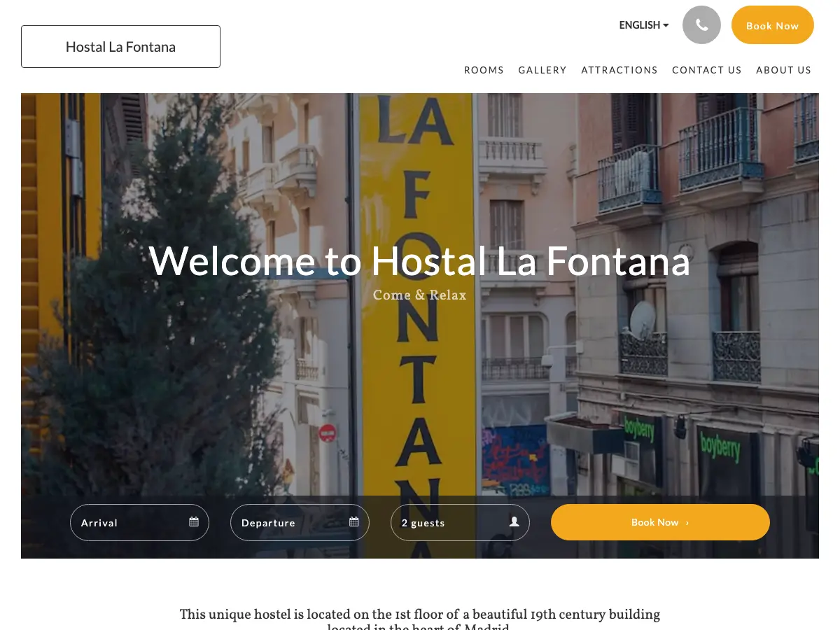The image size is (840, 630).
Task: Open the ENGLISH language dropdown
Action: (x=644, y=25)
